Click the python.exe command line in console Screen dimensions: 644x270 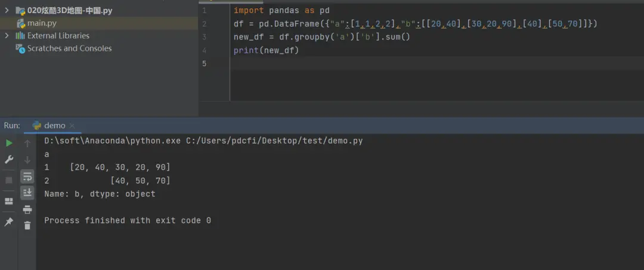tap(203, 141)
